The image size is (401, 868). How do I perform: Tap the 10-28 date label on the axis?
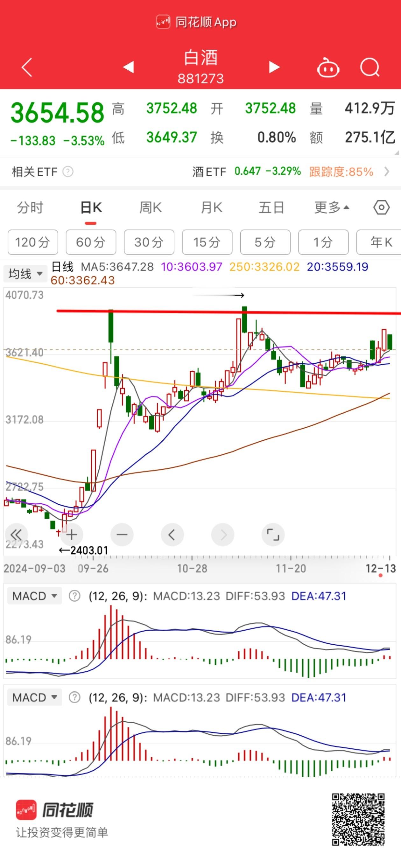click(x=192, y=569)
